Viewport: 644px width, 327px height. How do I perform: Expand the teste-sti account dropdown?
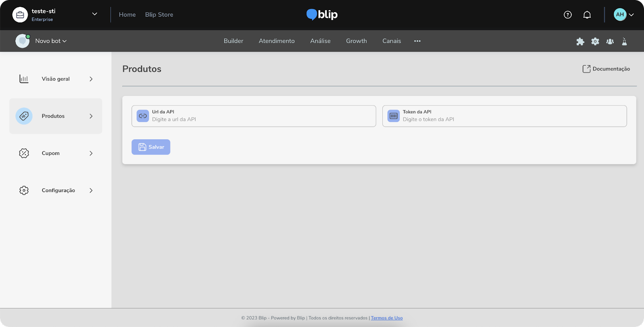95,14
